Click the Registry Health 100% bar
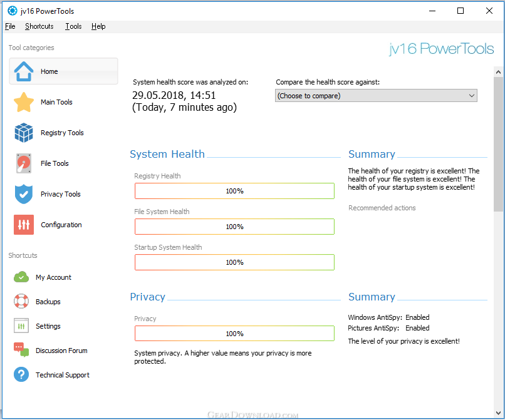The image size is (505, 420). [234, 191]
